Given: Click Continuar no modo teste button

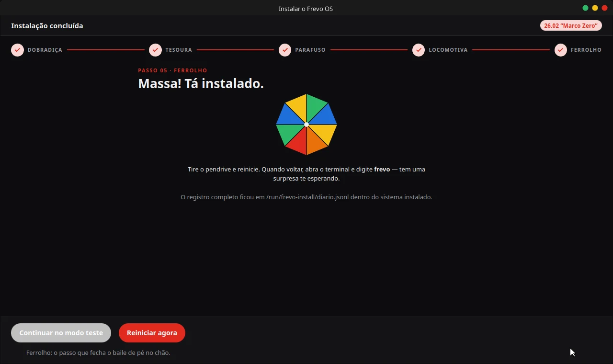Looking at the screenshot, I should (61, 333).
